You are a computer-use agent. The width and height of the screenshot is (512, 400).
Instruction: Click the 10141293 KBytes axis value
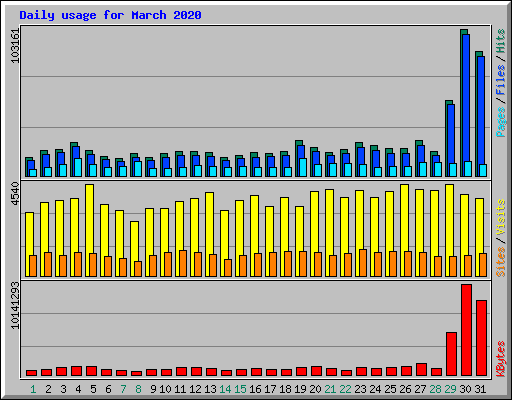point(15,306)
